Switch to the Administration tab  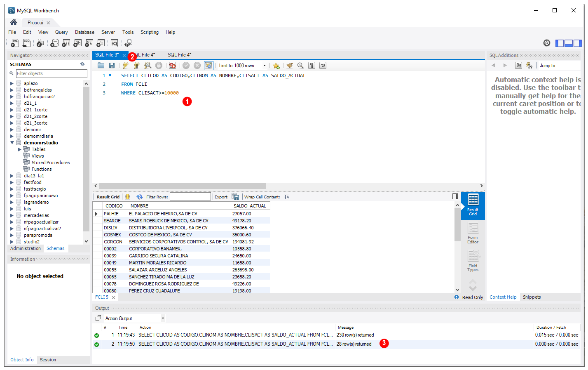tap(26, 248)
